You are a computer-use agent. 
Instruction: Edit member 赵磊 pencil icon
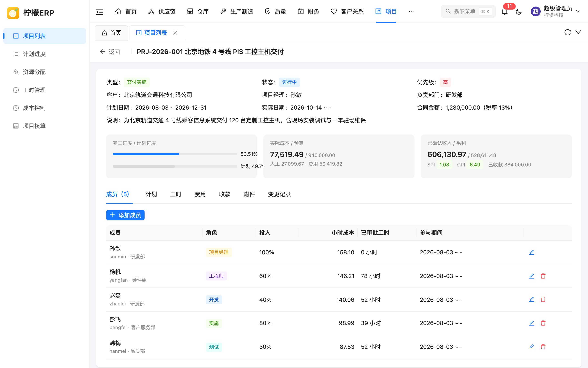pos(532,299)
